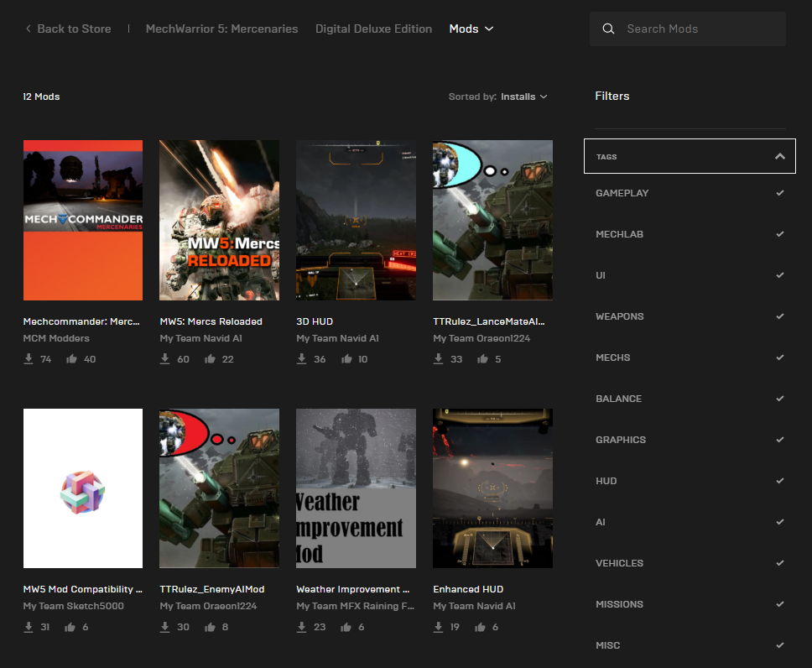
Task: Click download icon under Weather Improvement mod
Action: point(301,627)
